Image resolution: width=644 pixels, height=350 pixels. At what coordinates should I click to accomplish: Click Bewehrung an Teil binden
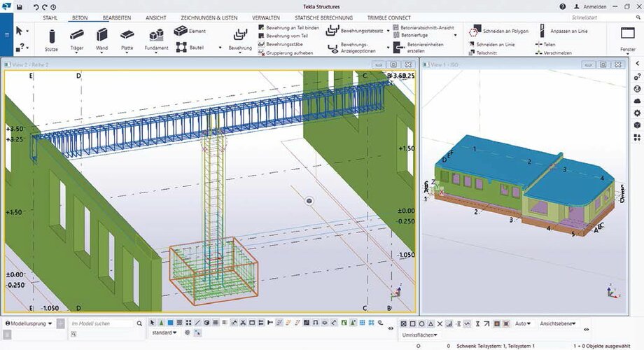pos(288,27)
